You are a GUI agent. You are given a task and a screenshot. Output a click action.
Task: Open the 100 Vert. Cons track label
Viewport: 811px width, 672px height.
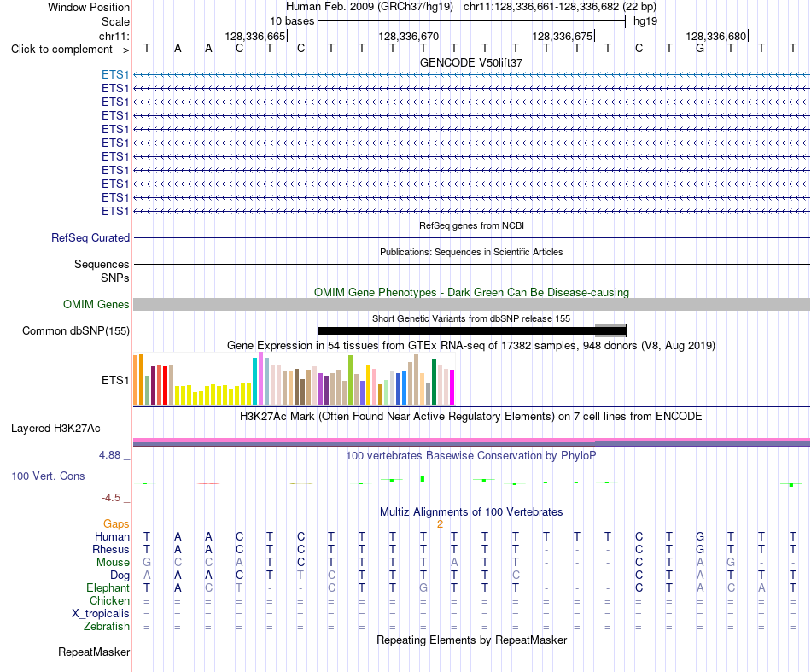click(x=48, y=476)
